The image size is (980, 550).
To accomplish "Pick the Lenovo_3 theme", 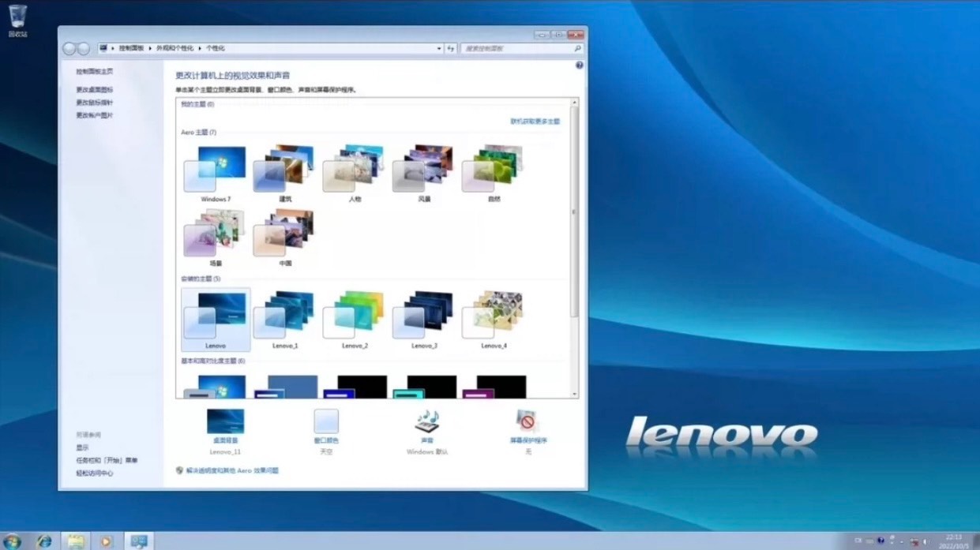I will [423, 320].
